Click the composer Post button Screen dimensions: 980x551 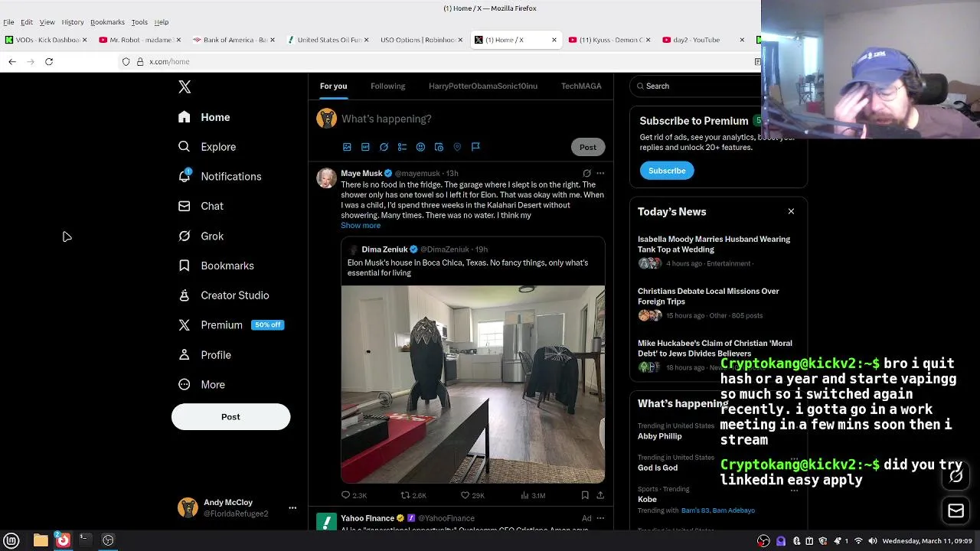pyautogui.click(x=588, y=147)
